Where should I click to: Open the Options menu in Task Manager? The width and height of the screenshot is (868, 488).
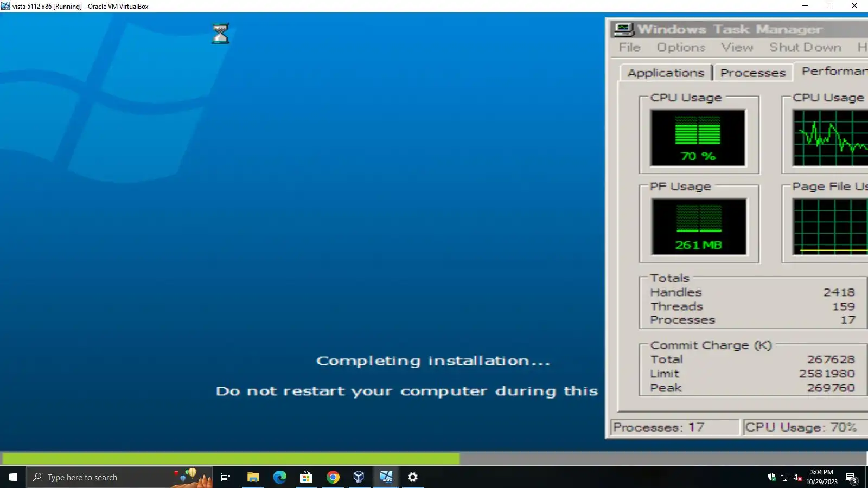[681, 48]
